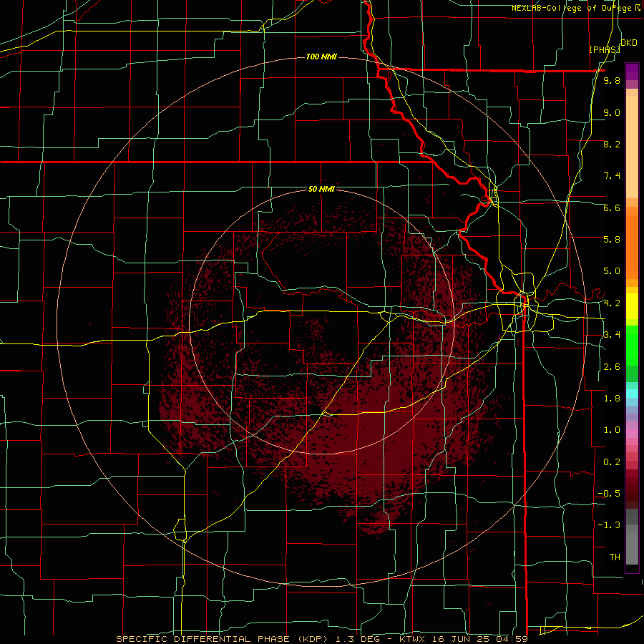Pick the purple band atop the color bar

(x=632, y=72)
